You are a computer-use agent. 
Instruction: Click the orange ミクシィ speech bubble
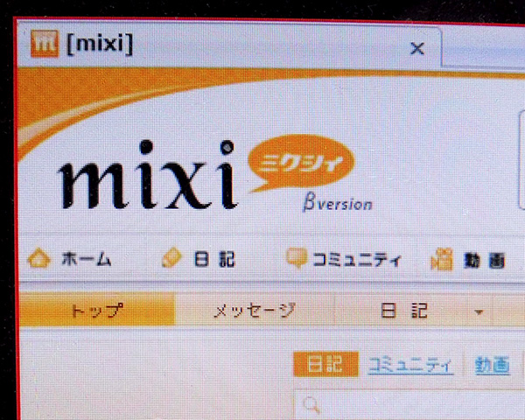(x=301, y=163)
